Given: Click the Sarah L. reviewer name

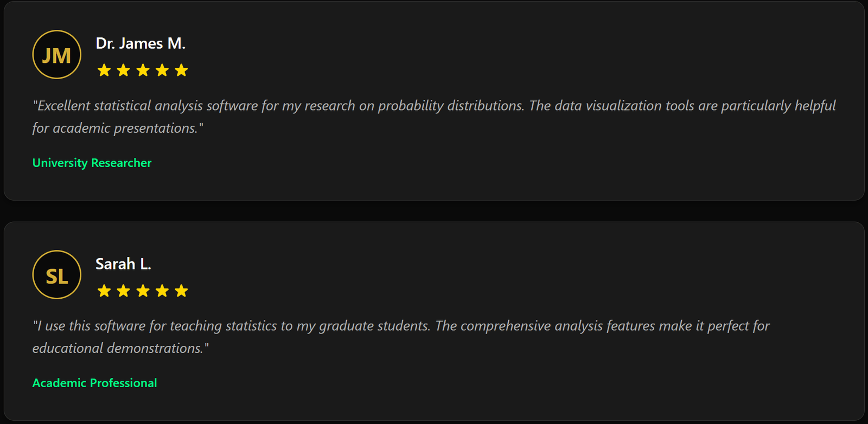Looking at the screenshot, I should pos(123,264).
